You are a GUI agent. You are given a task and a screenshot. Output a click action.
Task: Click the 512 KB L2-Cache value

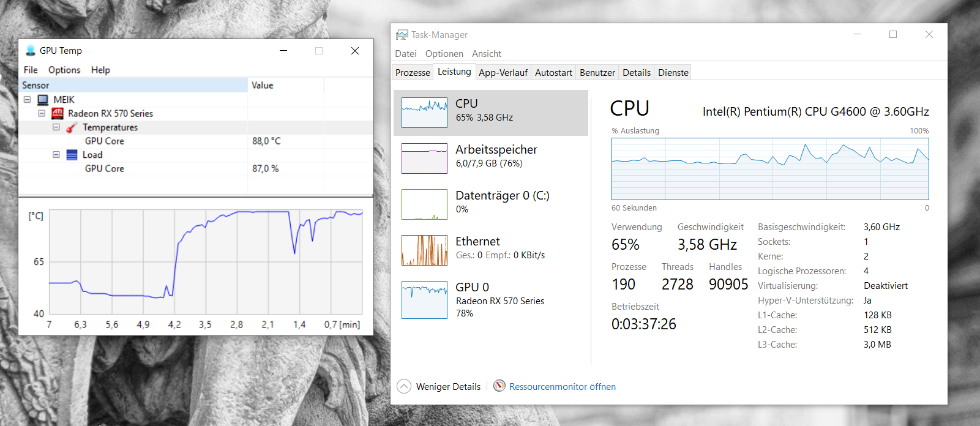tap(877, 330)
